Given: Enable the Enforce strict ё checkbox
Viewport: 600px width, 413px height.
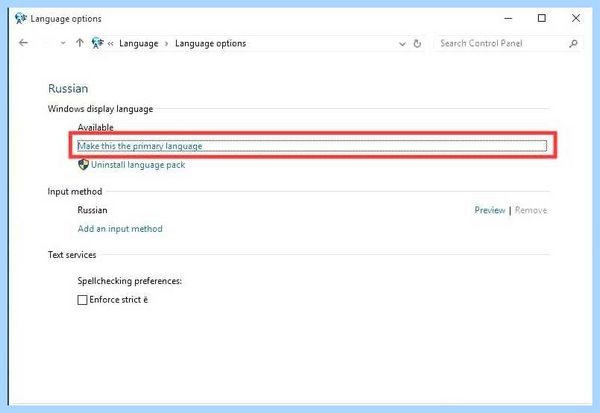Looking at the screenshot, I should pyautogui.click(x=82, y=300).
